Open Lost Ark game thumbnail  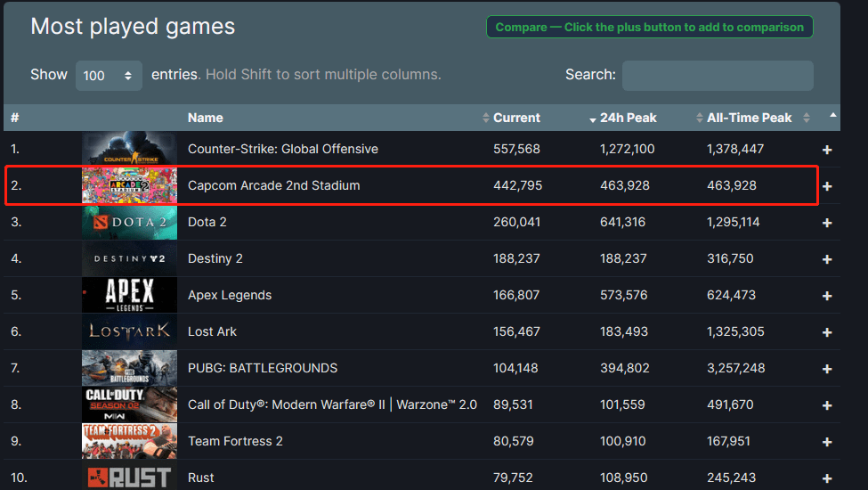(130, 331)
